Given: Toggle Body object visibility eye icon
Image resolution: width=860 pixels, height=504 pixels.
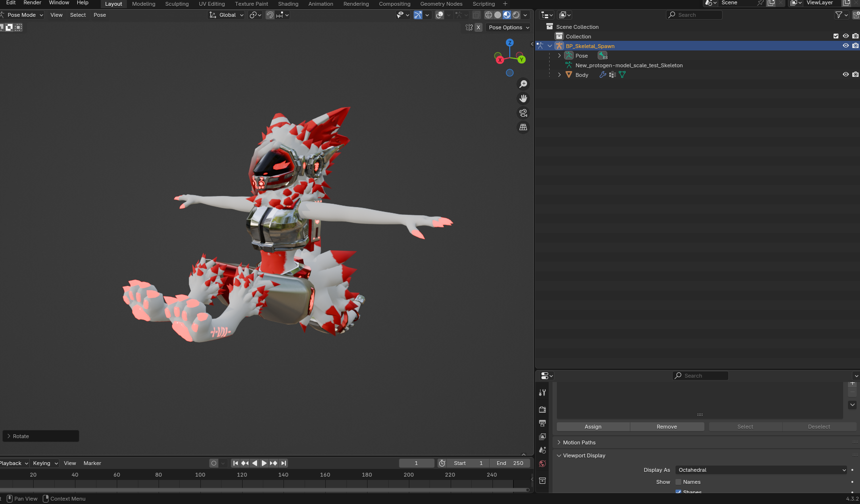Looking at the screenshot, I should tap(846, 74).
